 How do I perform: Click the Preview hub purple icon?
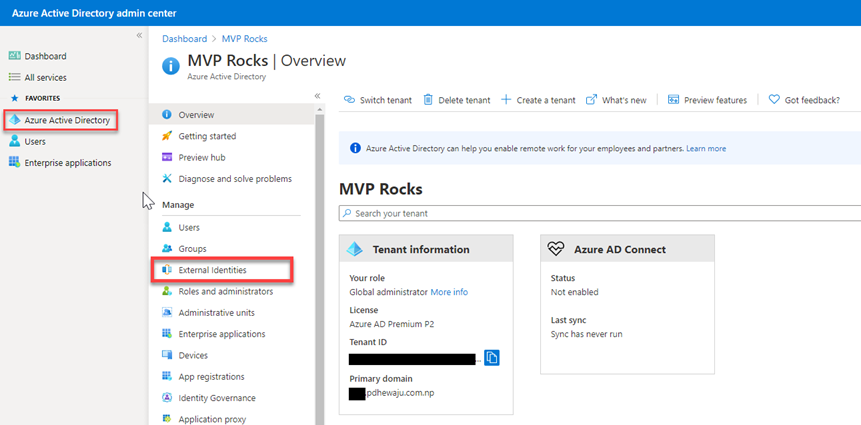167,157
